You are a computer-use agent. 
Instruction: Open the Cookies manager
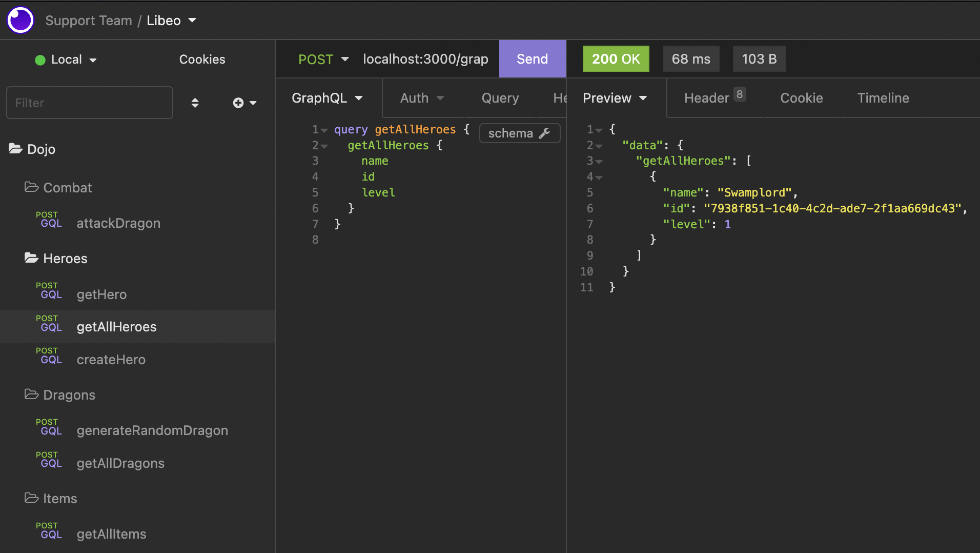tap(202, 60)
